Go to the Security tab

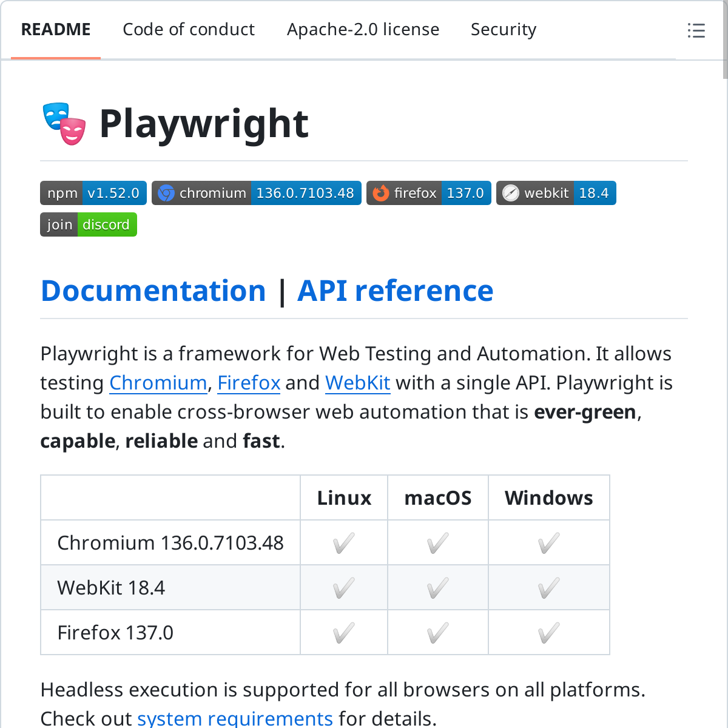[x=504, y=30]
